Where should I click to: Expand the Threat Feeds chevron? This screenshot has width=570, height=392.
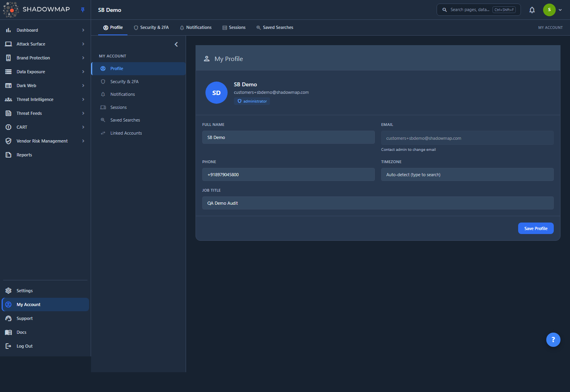(x=83, y=113)
